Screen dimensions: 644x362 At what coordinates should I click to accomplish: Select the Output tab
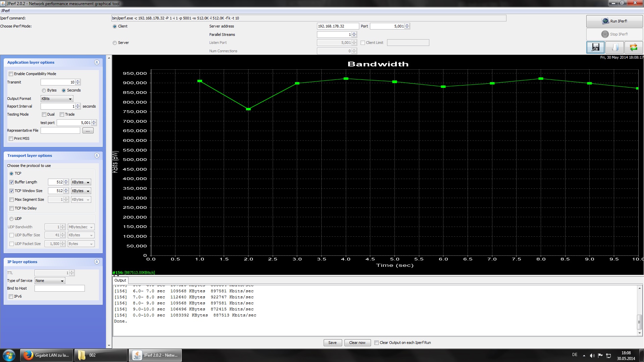(x=120, y=280)
